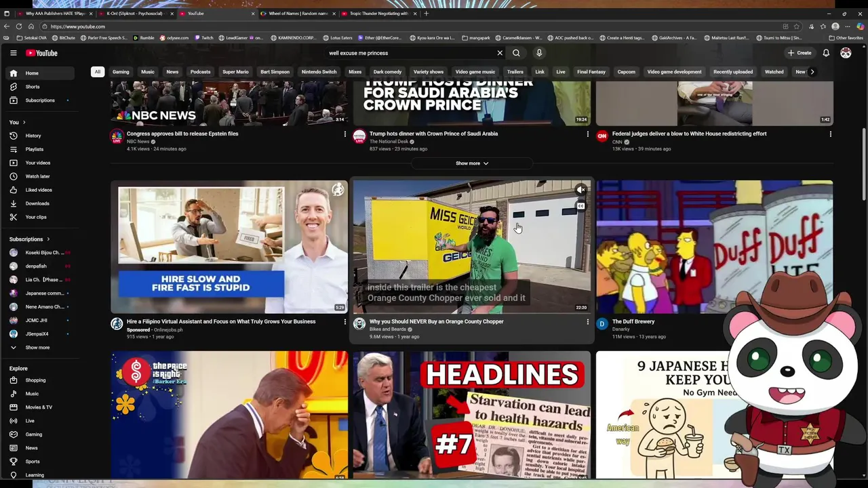The width and height of the screenshot is (868, 488).
Task: Click the Create button
Action: point(800,53)
